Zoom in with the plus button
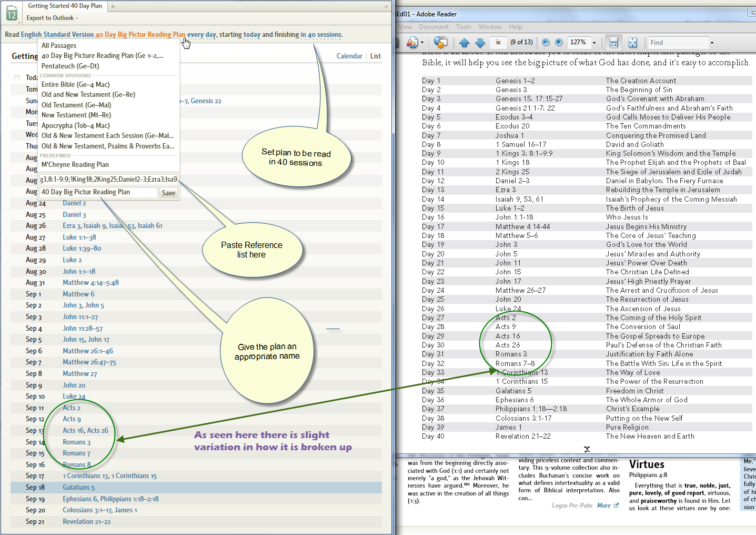 pyautogui.click(x=559, y=42)
